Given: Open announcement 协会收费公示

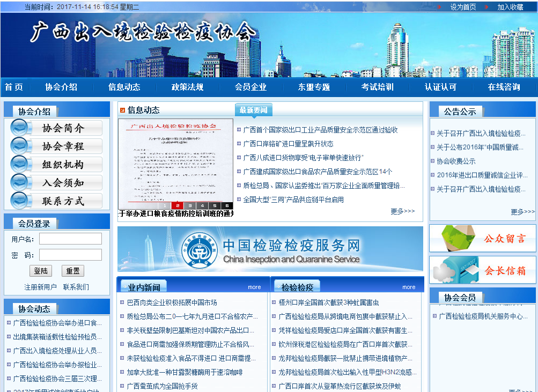Looking at the screenshot, I should [456, 161].
